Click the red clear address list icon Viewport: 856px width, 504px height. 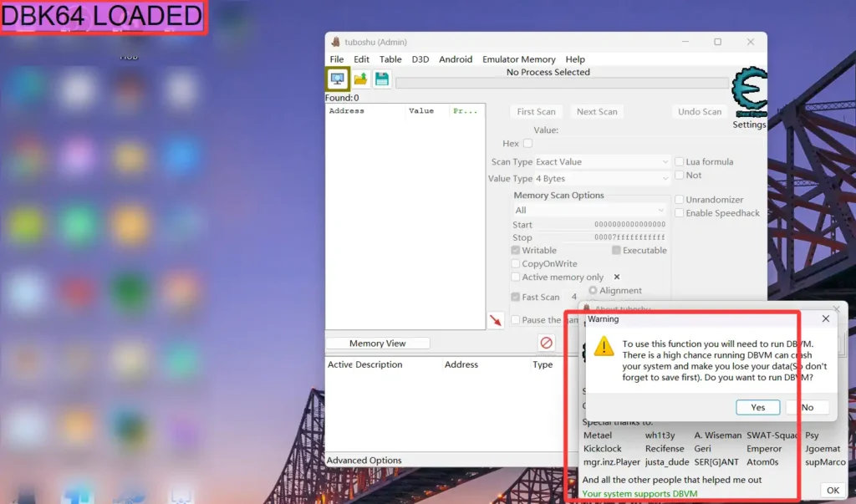tap(546, 343)
